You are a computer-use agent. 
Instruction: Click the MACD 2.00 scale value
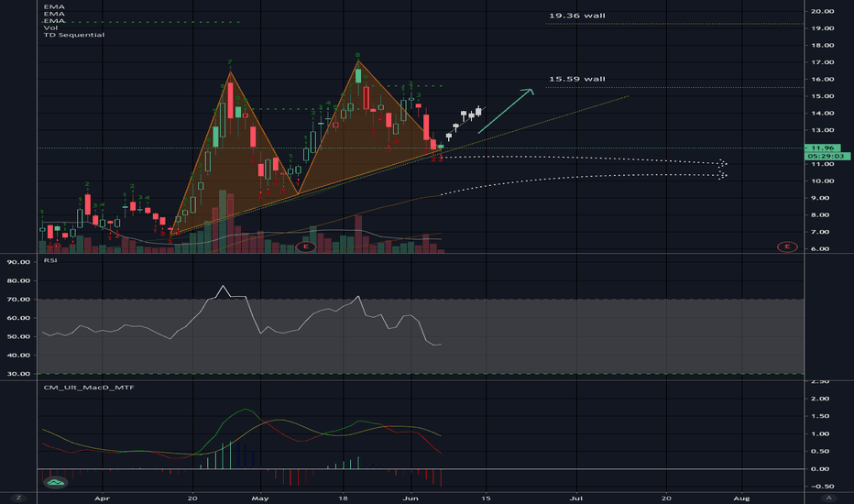pos(820,399)
